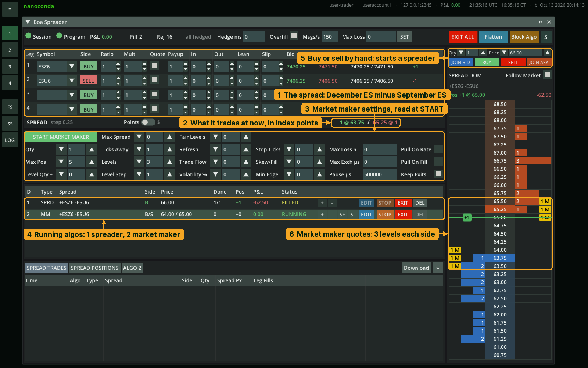Open the hamburger menu at top left
The image size is (588, 368).
click(10, 9)
